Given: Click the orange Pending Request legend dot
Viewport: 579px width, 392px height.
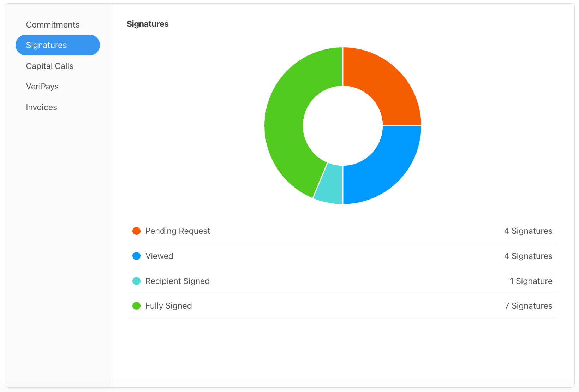Looking at the screenshot, I should [x=136, y=231].
